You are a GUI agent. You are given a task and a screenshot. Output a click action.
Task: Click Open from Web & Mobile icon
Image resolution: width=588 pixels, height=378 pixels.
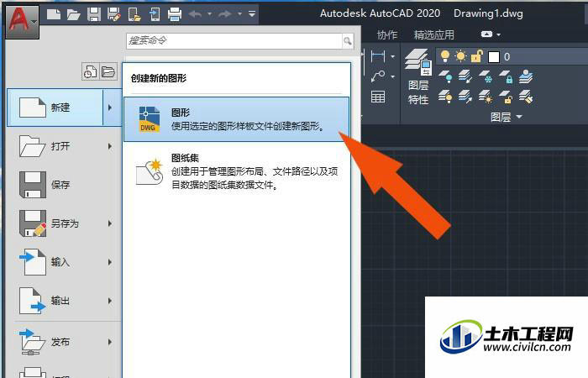[x=134, y=14]
